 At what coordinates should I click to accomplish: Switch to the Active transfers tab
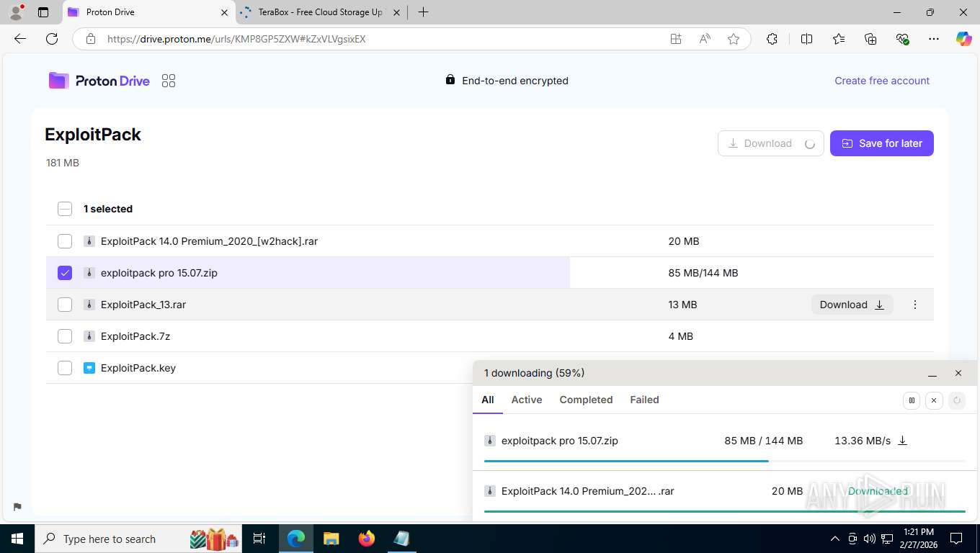tap(527, 400)
